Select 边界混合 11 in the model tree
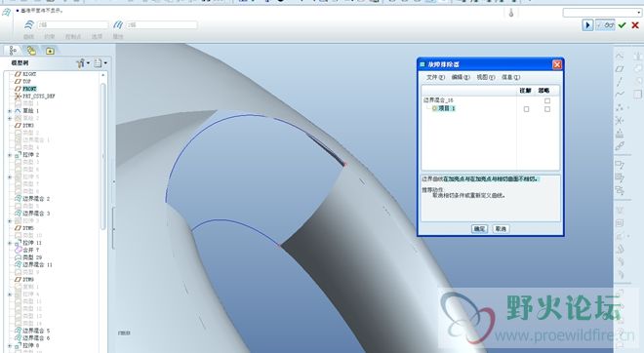Image resolution: width=644 pixels, height=353 pixels. (37, 265)
